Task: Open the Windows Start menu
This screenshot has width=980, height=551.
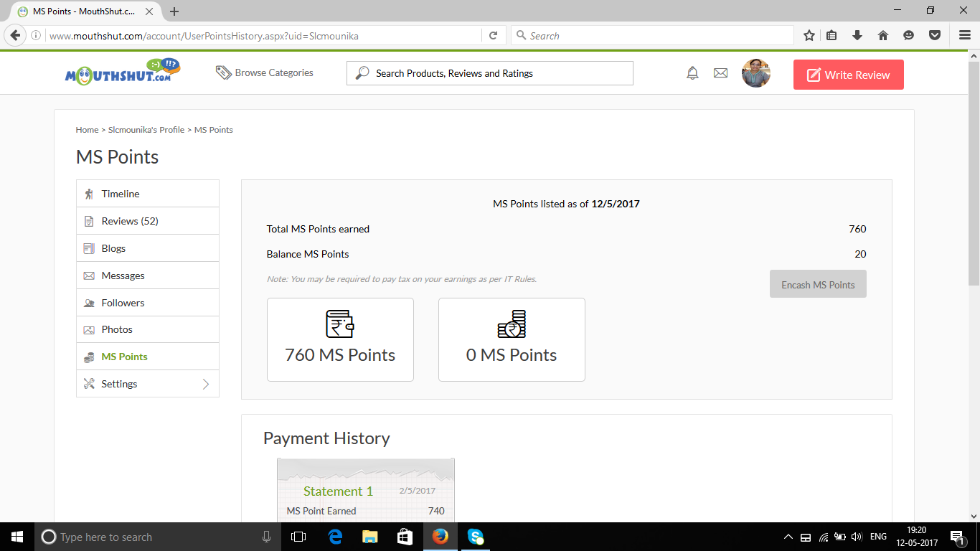Action: point(17,537)
